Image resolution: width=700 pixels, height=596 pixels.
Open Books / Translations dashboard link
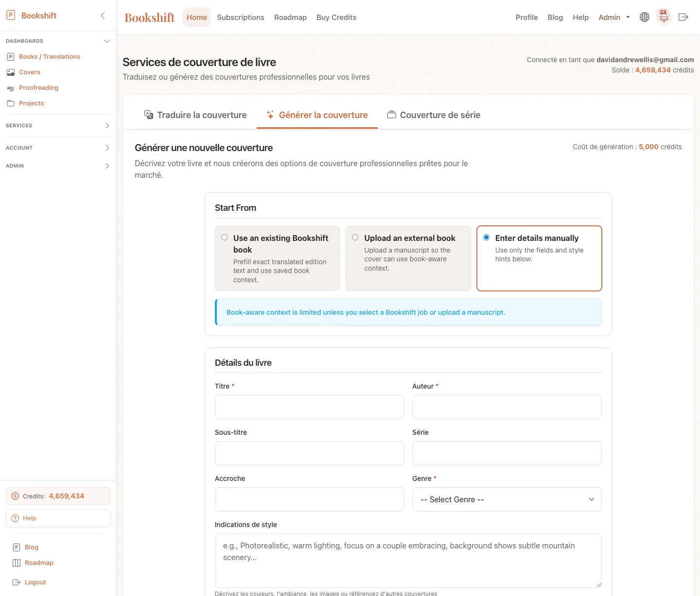pos(50,57)
